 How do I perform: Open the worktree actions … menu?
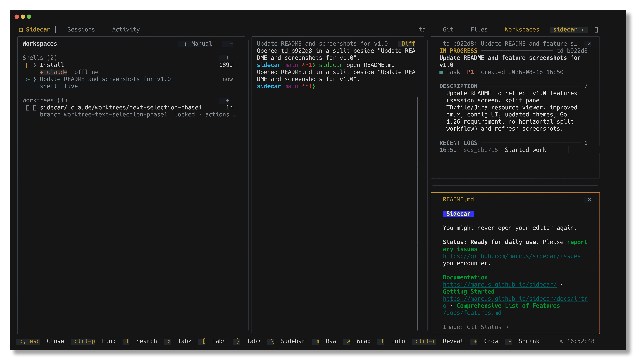220,115
